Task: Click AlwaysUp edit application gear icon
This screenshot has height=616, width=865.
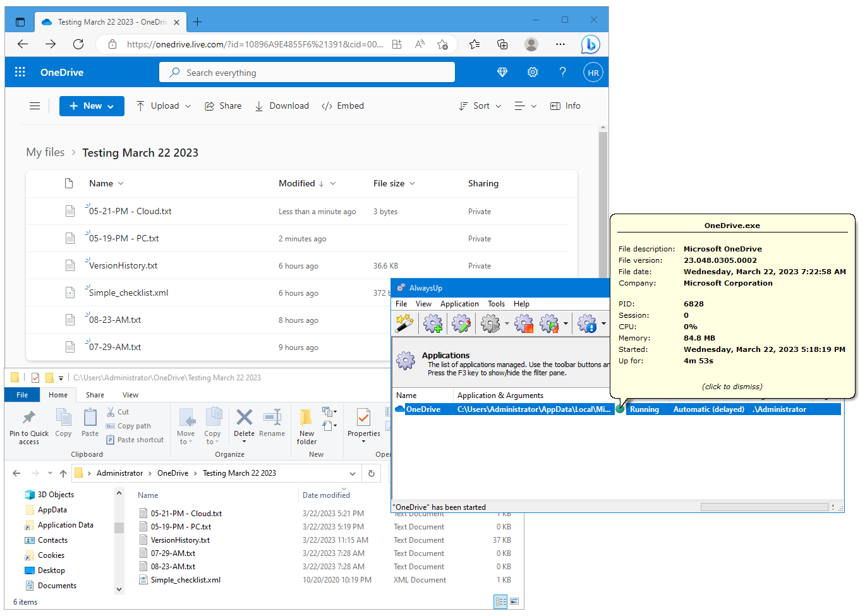Action: point(461,324)
